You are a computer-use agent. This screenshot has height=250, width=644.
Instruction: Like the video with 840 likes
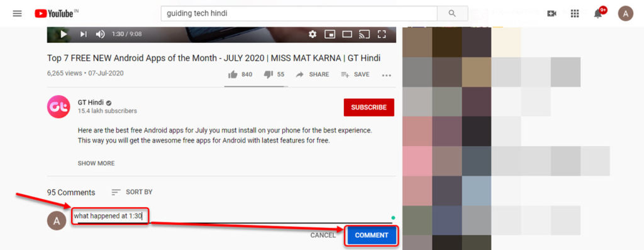pyautogui.click(x=240, y=74)
